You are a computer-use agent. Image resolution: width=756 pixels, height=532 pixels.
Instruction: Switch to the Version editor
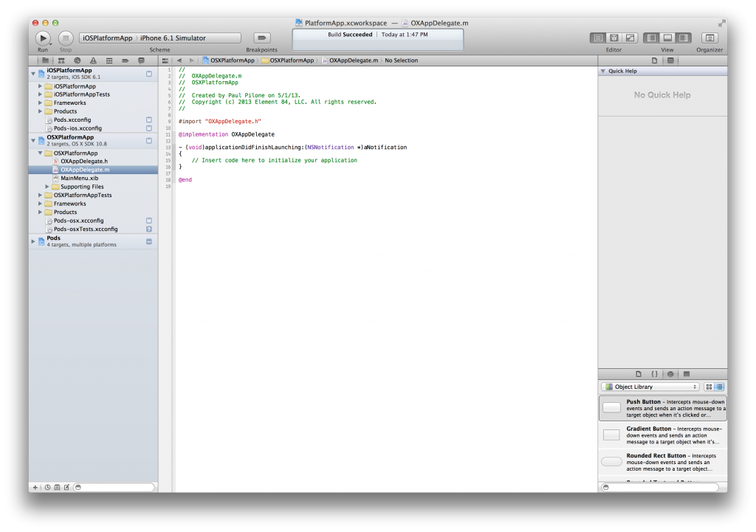[630, 38]
